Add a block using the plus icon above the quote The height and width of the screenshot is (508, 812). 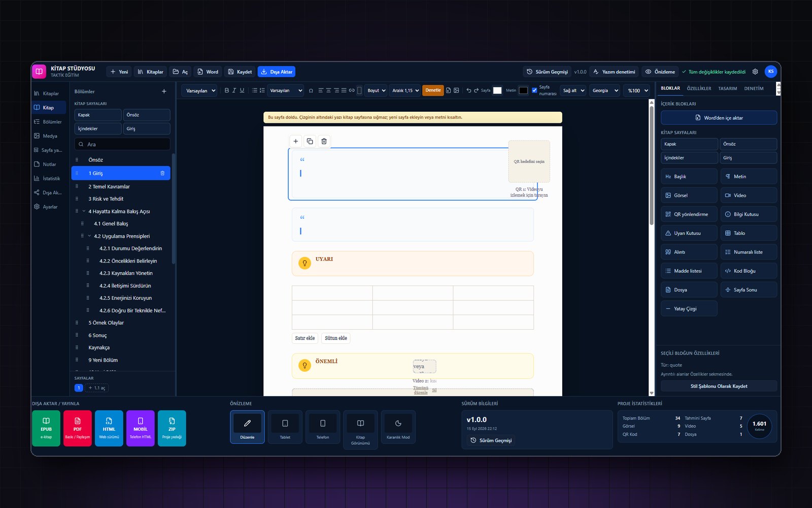295,141
